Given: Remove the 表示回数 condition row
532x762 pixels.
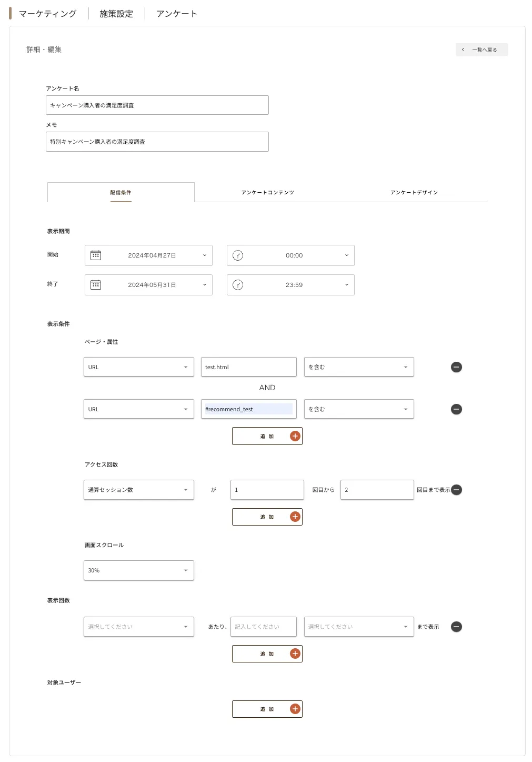Looking at the screenshot, I should 456,627.
